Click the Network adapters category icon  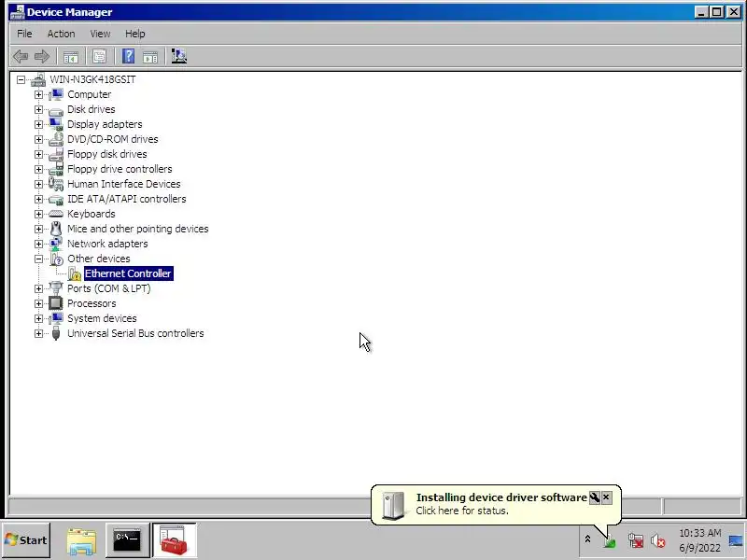tap(56, 244)
